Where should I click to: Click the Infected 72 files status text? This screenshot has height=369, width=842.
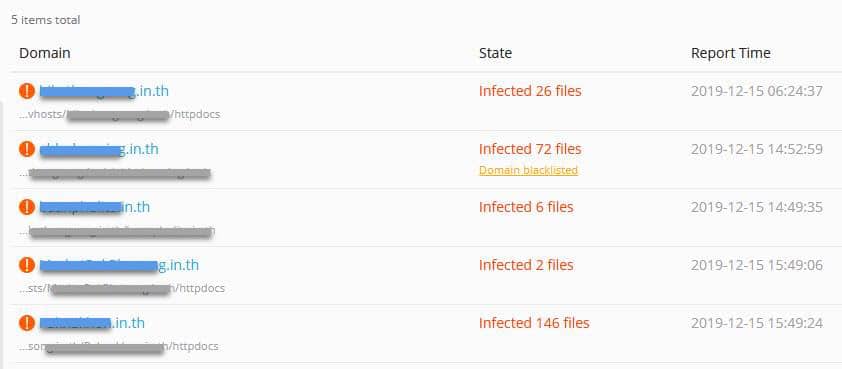(530, 149)
